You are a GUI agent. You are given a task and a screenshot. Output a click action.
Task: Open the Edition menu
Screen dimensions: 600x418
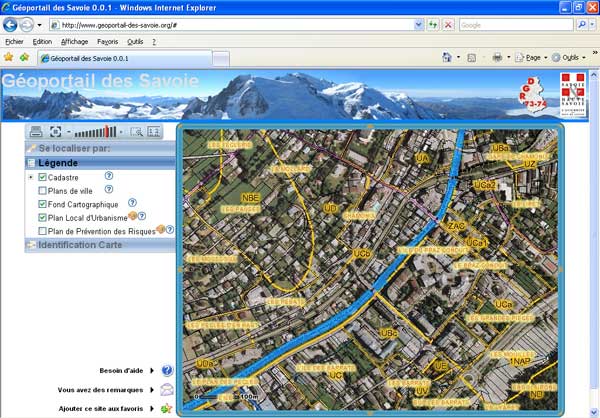pos(42,42)
